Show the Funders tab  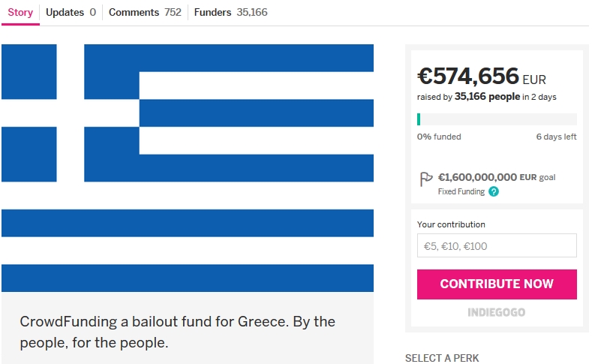[x=230, y=13]
